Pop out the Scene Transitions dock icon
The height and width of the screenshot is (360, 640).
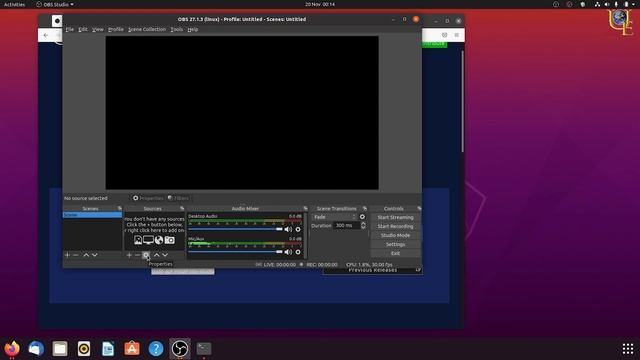pyautogui.click(x=364, y=209)
